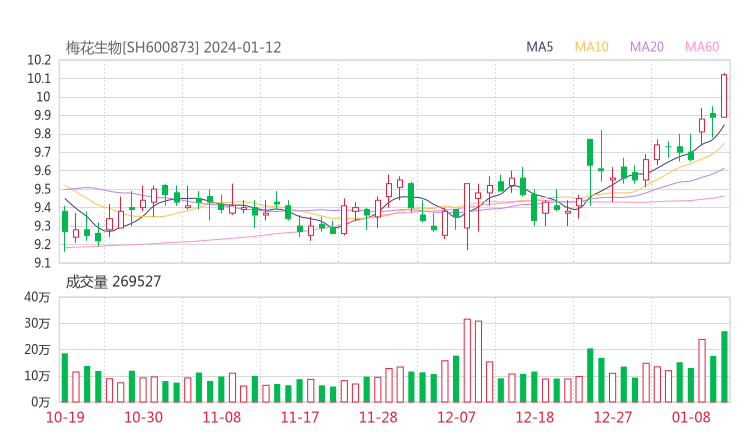Click the MA5 legend label
Viewport: 740px width, 440px height.
tap(539, 47)
